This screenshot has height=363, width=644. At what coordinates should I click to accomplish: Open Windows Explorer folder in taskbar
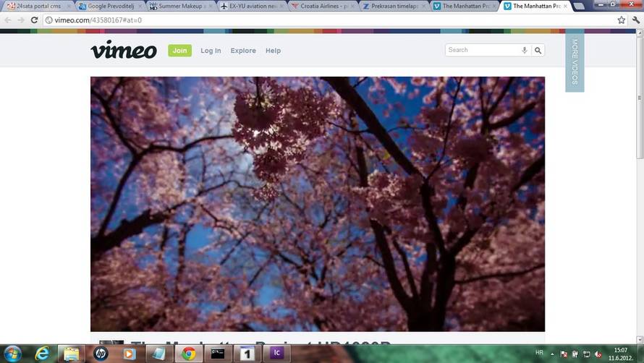71,354
